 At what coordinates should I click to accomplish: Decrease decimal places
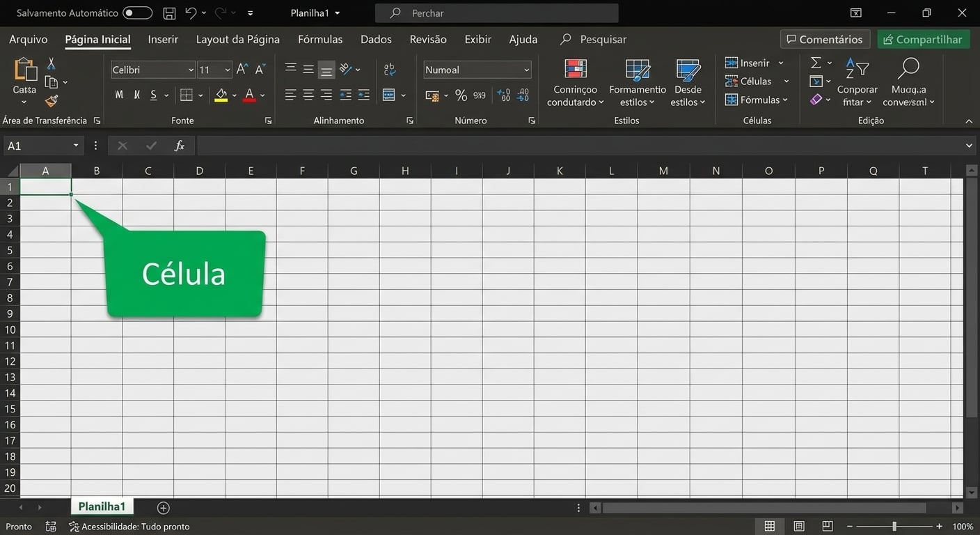[523, 95]
